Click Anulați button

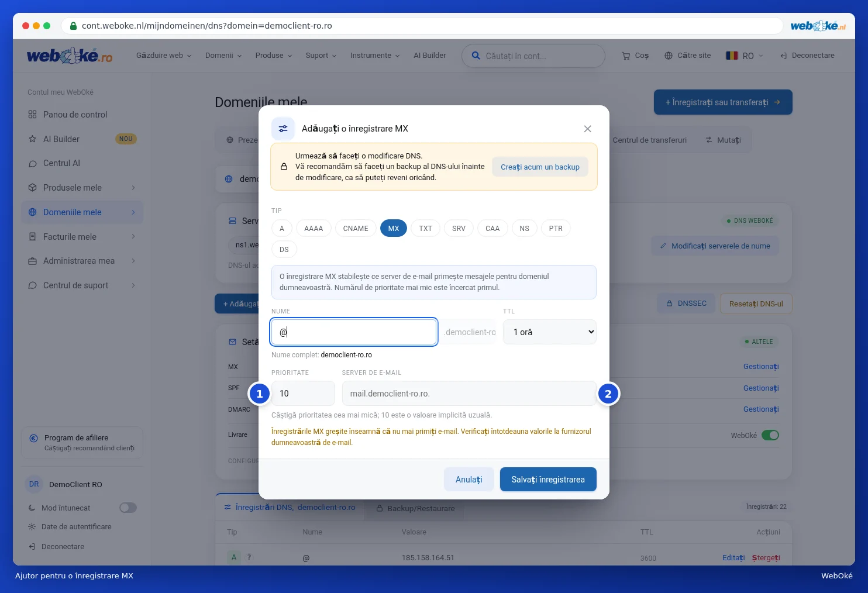[469, 480]
